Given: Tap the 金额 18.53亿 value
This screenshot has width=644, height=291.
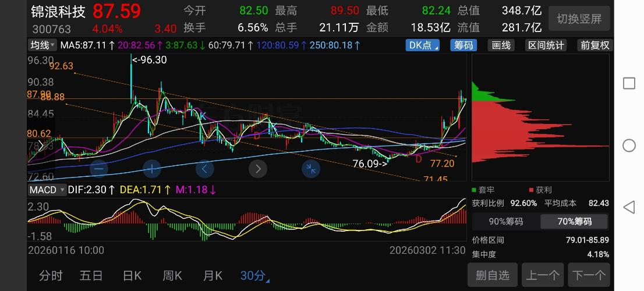Looking at the screenshot, I should pos(430,27).
